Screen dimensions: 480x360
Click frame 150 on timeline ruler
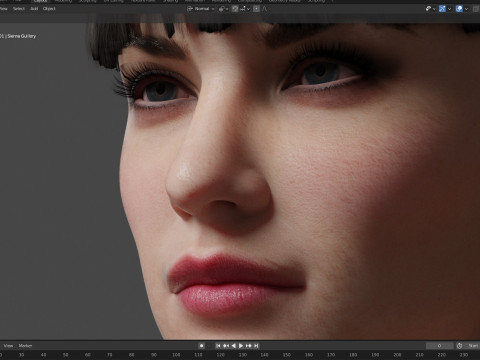tap(287, 355)
